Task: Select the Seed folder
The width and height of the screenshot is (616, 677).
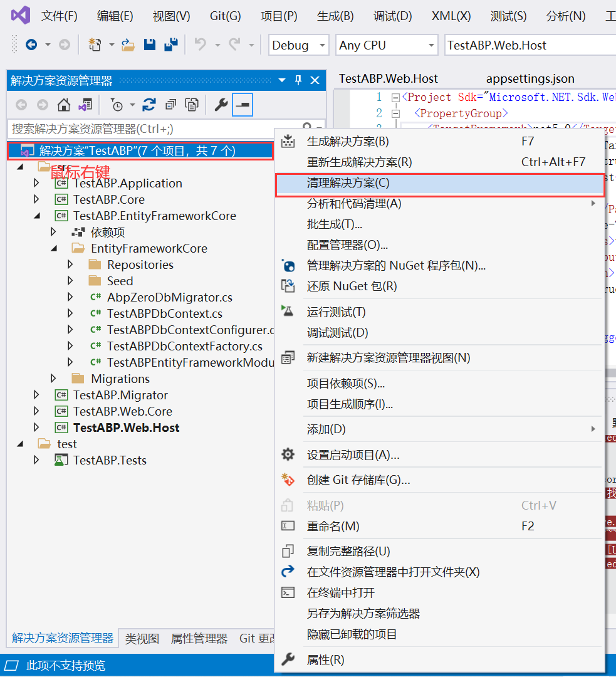Action: pos(120,281)
